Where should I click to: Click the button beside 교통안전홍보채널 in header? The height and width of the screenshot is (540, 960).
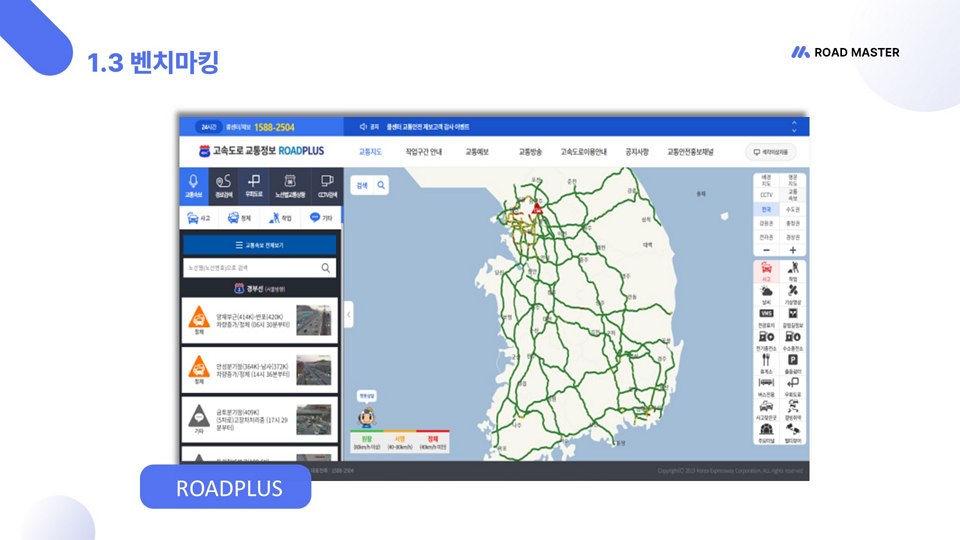coord(770,152)
